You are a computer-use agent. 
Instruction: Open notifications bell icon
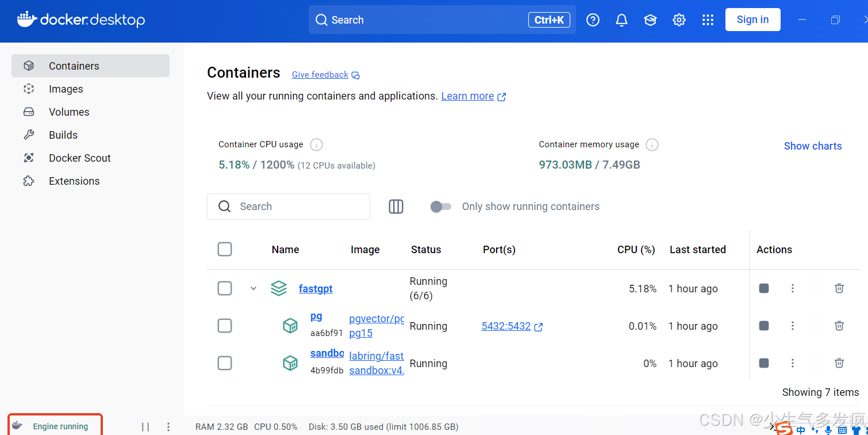[621, 20]
